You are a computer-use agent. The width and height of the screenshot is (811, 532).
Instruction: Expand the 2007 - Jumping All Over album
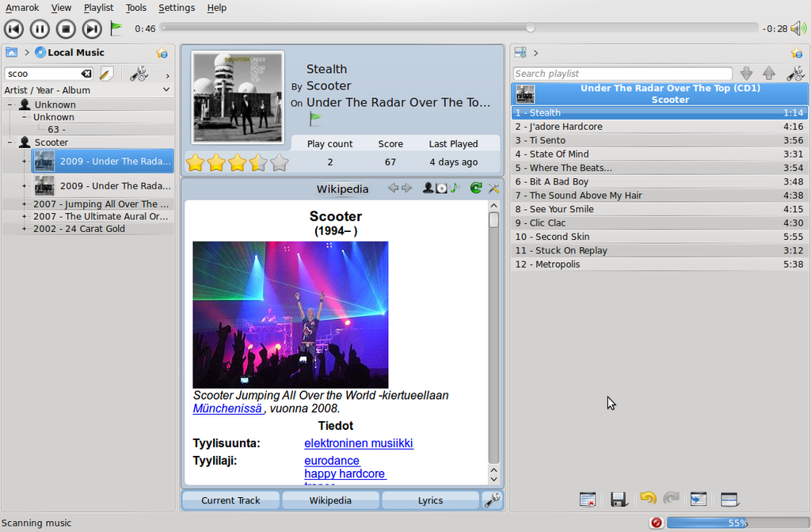(25, 204)
